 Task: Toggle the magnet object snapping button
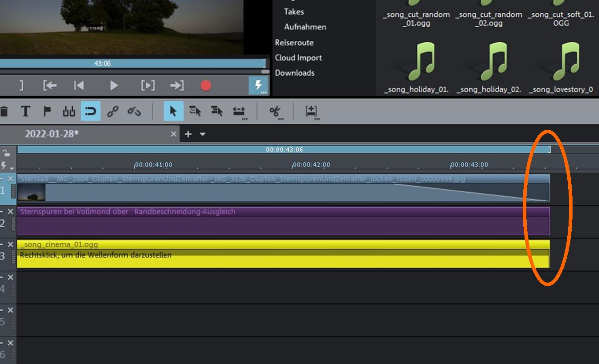(90, 111)
